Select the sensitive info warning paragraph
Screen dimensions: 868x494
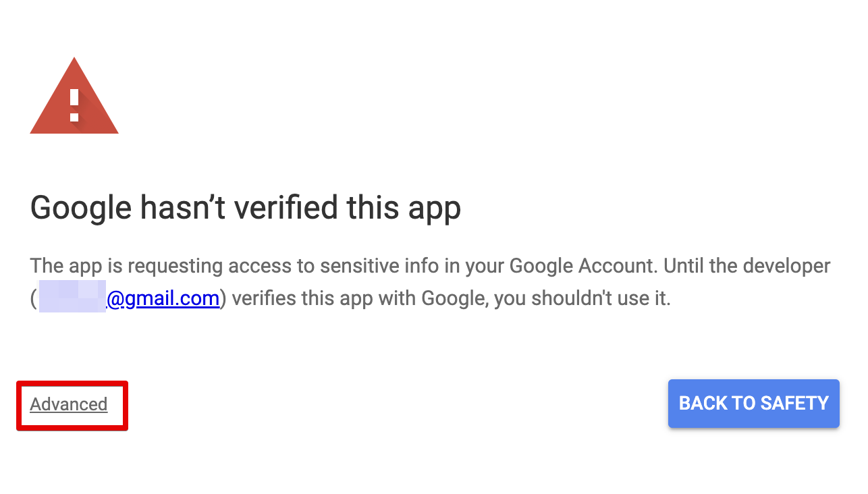pos(430,281)
